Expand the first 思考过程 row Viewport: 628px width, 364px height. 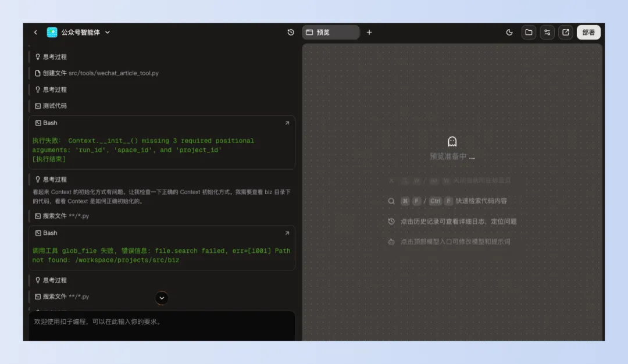(51, 57)
